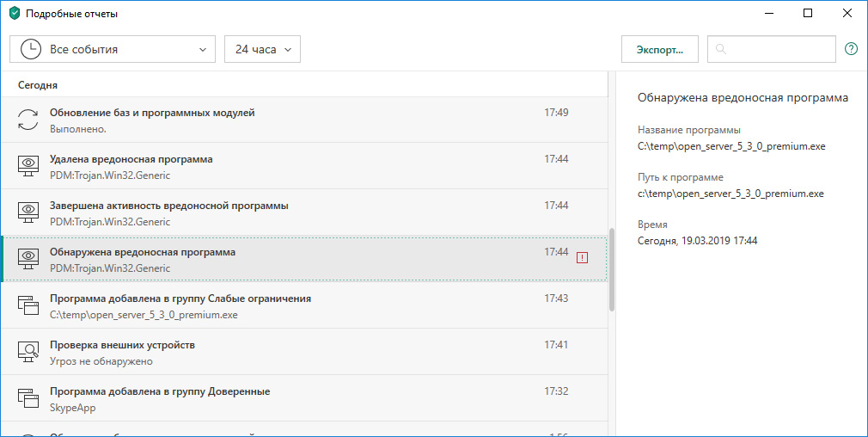
Task: Click the window icon for Доверенные SkypeApp entry
Action: tap(28, 399)
